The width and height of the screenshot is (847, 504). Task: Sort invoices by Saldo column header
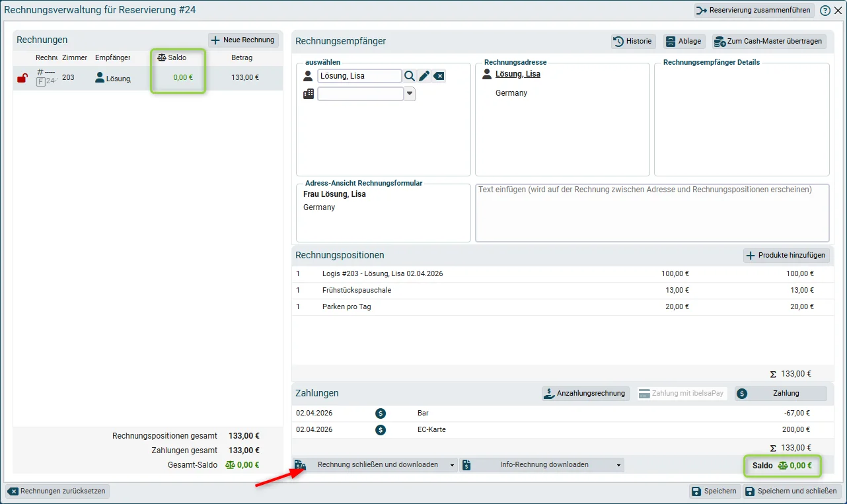pos(172,57)
